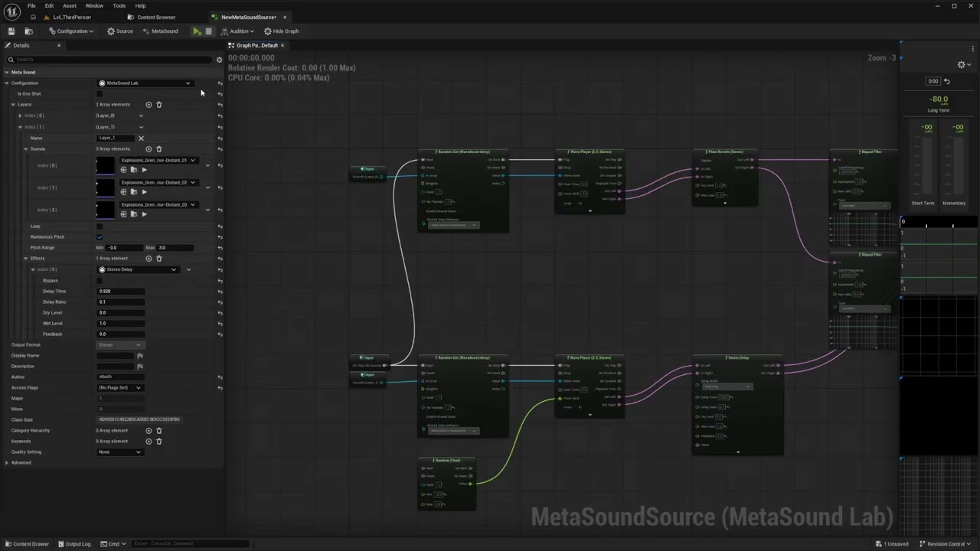
Task: Add an element to the Effects array
Action: click(149, 259)
